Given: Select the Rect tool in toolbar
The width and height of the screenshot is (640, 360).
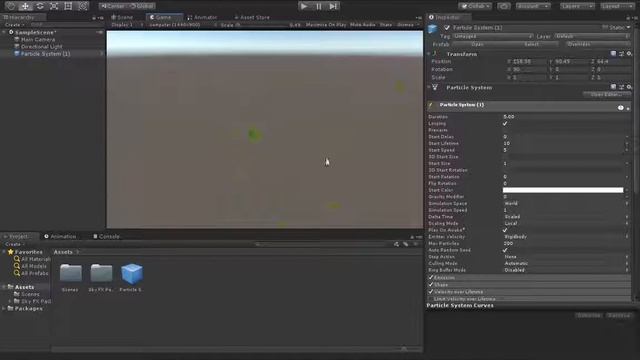Looking at the screenshot, I should click(68, 6).
